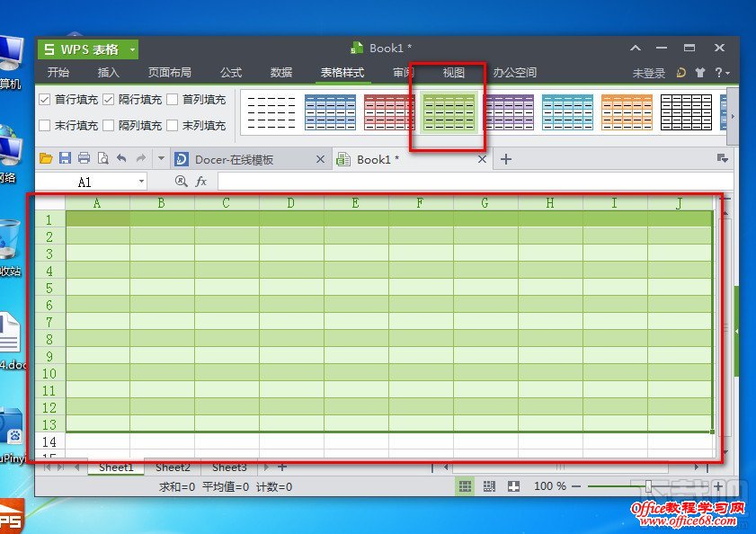Select the blue table style thumbnail
Viewport: 756px width, 534px height.
click(x=330, y=112)
